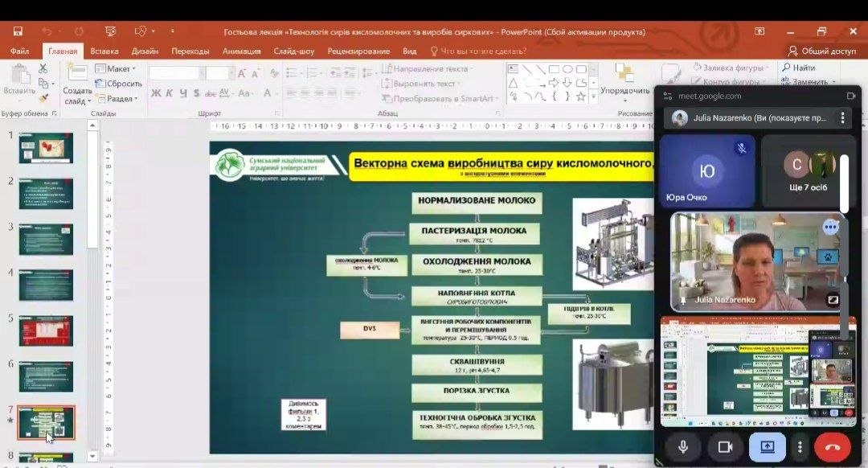Apply italic formatting with the К button
Screen dimensions: 868x468
(x=170, y=93)
